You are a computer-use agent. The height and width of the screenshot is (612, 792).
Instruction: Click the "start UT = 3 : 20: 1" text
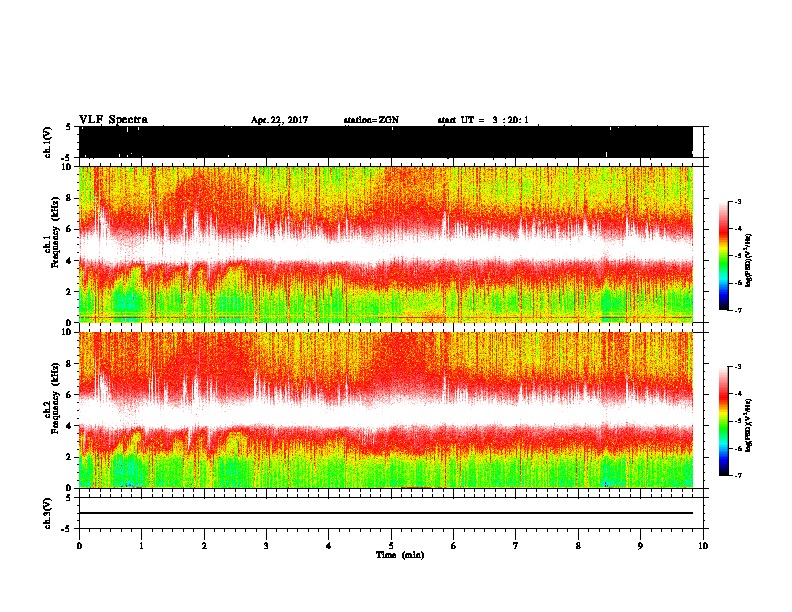pyautogui.click(x=483, y=120)
